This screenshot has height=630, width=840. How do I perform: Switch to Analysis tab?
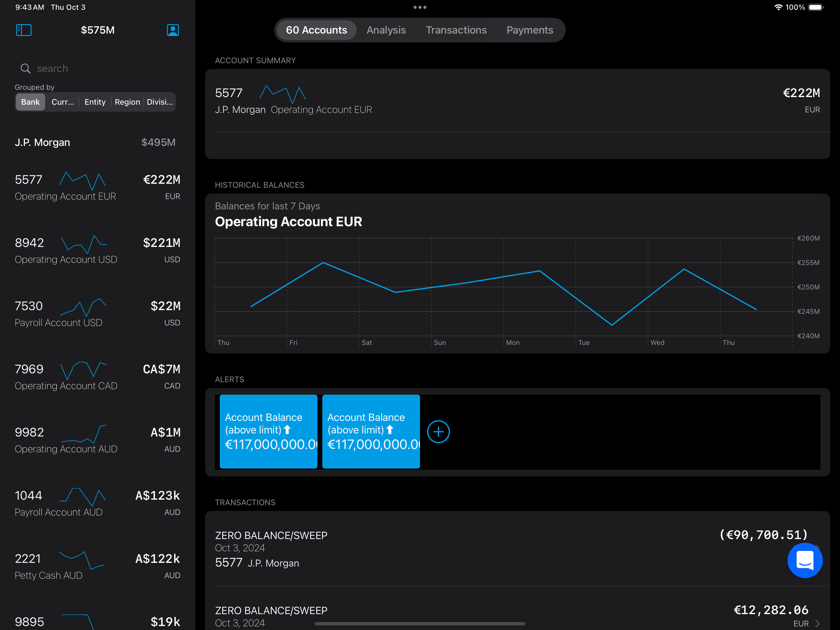point(386,30)
